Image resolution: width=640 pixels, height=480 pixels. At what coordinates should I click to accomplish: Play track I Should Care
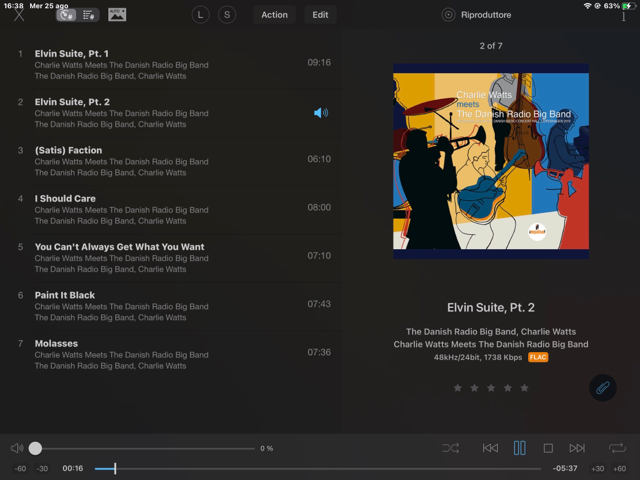click(171, 209)
